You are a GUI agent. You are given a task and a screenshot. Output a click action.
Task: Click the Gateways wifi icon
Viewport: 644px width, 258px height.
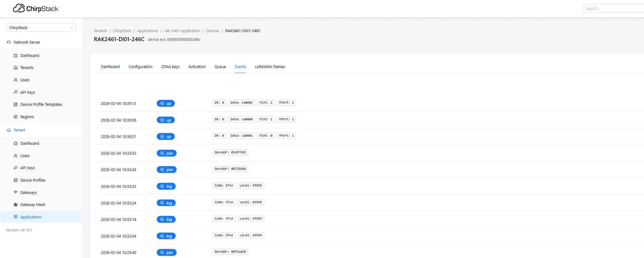(15, 192)
